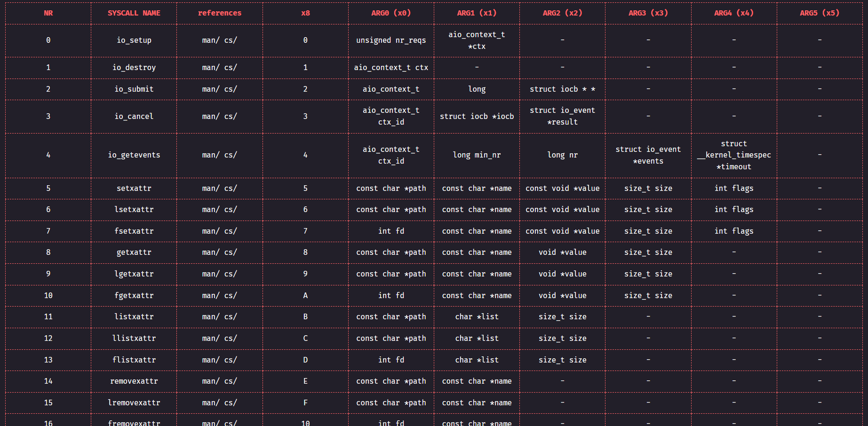Open the cs/ link for llistxattr
The height and width of the screenshot is (426, 868).
tap(231, 339)
